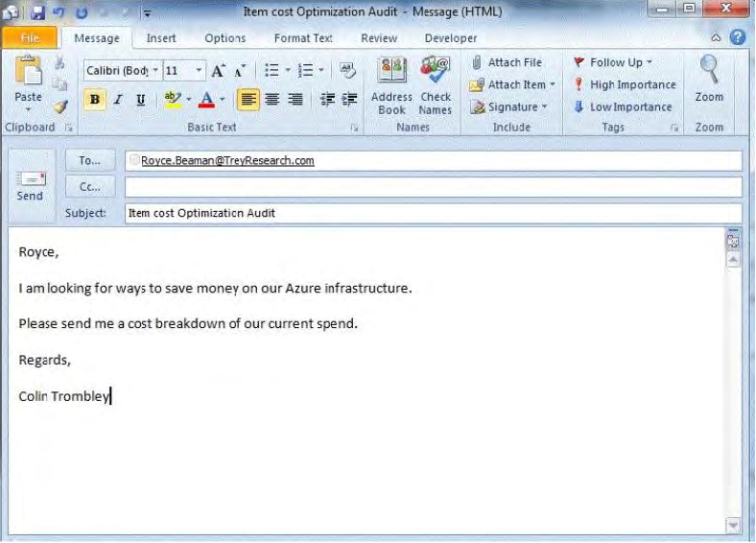Click the Decrease Indent icon
The height and width of the screenshot is (543, 756).
328,99
